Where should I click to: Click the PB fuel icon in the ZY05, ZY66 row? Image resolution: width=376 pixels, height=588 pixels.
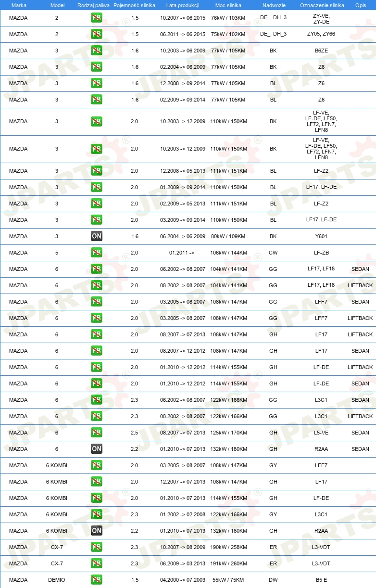(97, 35)
